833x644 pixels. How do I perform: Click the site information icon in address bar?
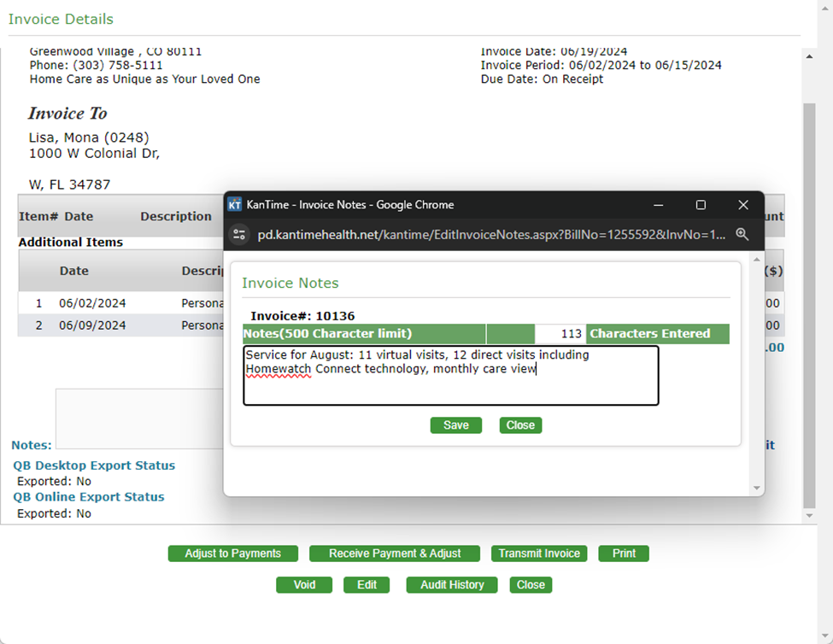[x=240, y=234]
